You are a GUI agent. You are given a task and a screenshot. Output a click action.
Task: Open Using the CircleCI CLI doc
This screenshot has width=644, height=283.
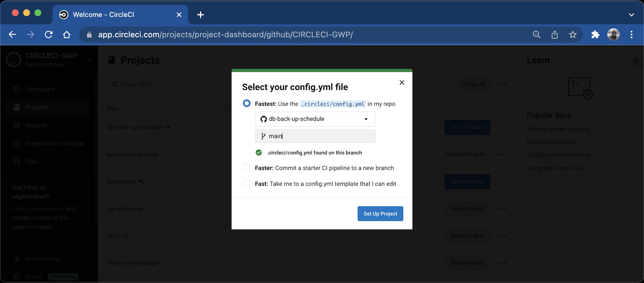point(556,168)
